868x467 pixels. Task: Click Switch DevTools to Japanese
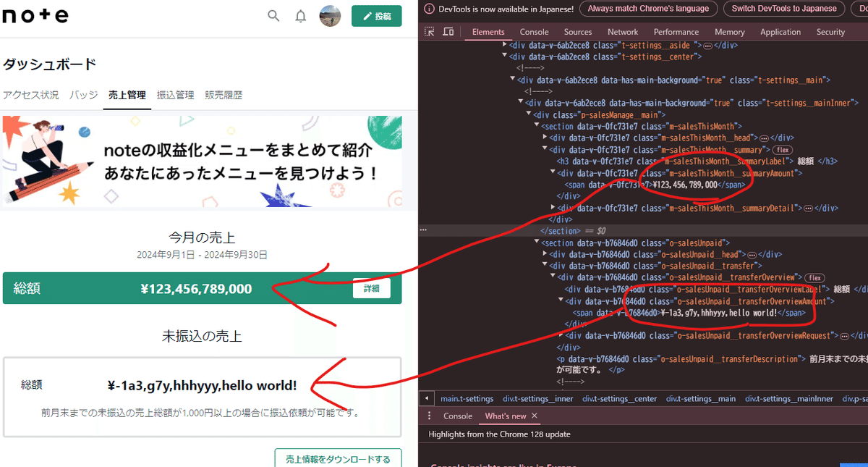pos(784,9)
